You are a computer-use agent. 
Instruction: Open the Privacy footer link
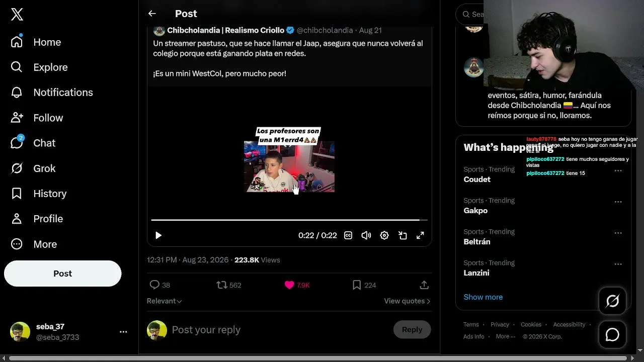[500, 325]
